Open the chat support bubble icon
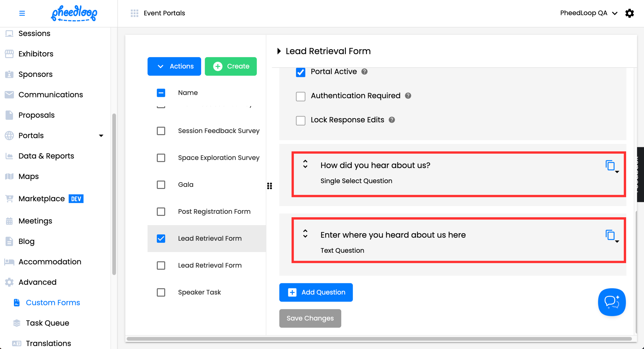 point(611,302)
